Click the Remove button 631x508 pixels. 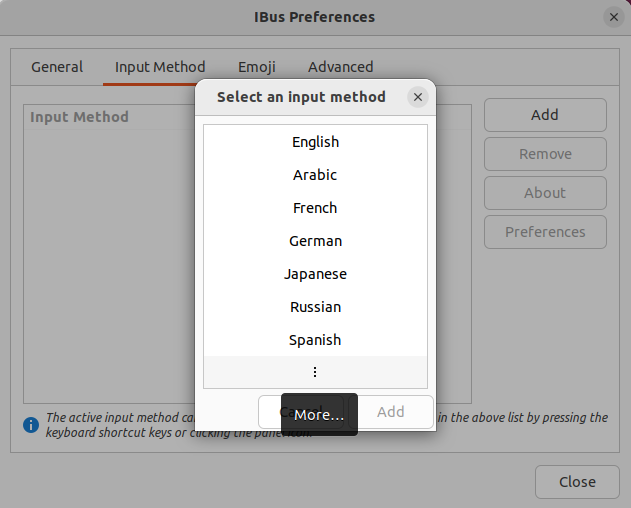coord(545,154)
